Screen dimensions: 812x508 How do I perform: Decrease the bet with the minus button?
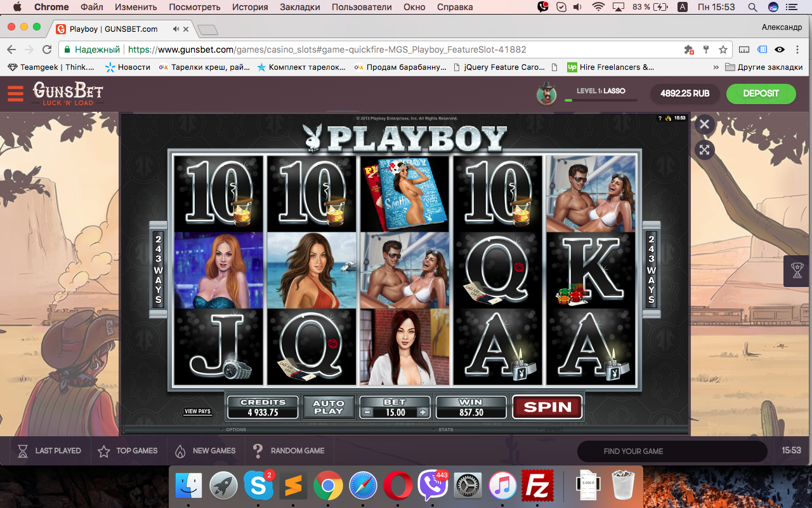point(366,412)
